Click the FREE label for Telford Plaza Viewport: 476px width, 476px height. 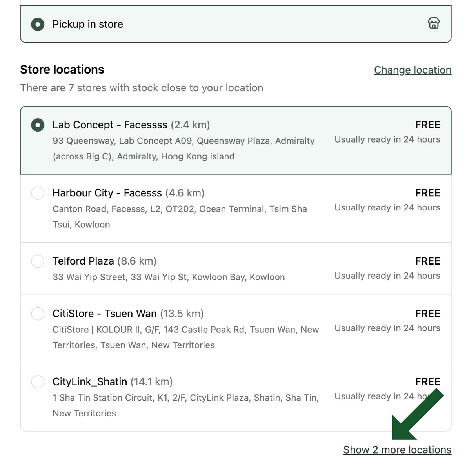click(x=428, y=261)
